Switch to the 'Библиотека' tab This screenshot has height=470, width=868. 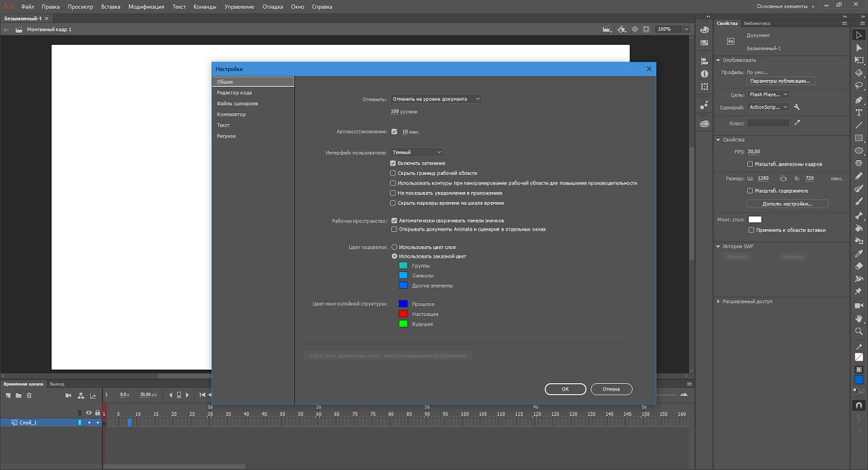[757, 23]
